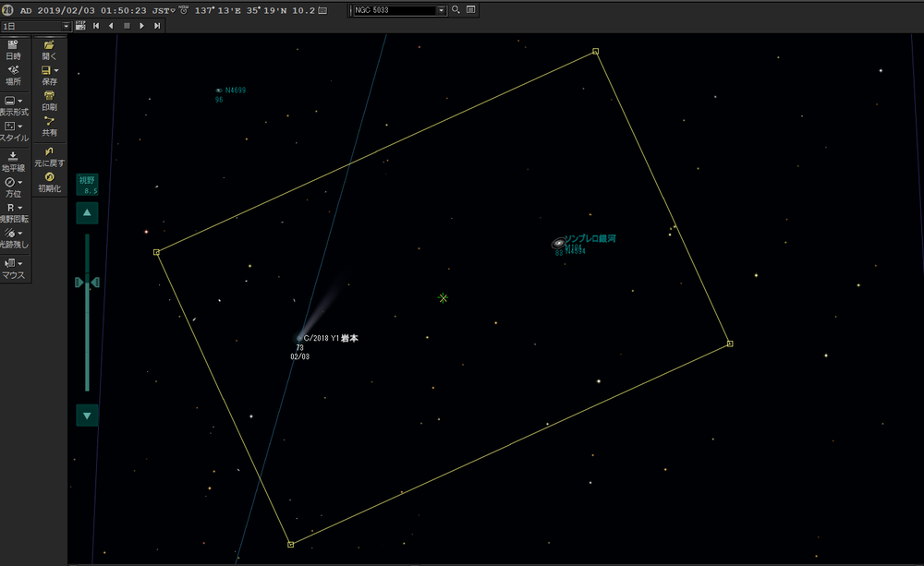
Task: Click the time 01:50:23 display
Action: [x=123, y=10]
